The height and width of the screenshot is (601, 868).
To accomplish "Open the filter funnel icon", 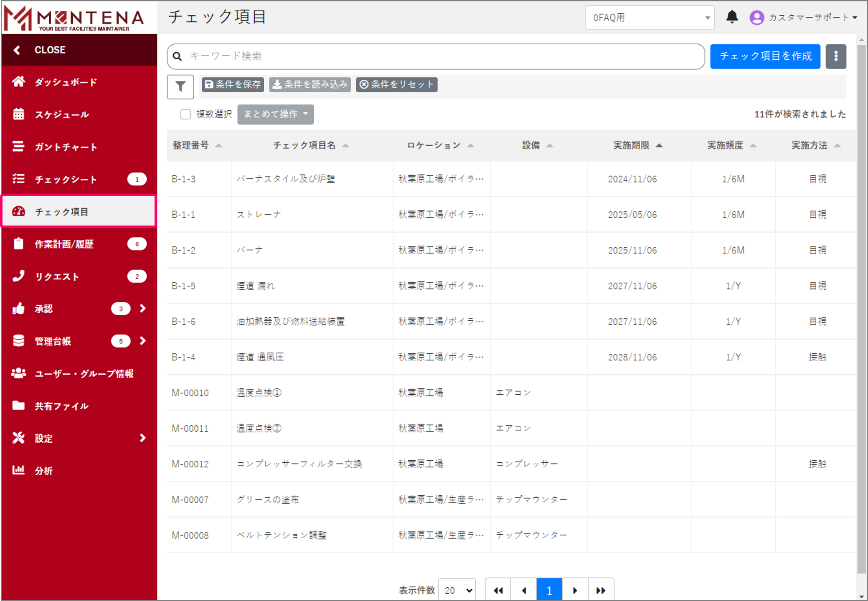I will 180,86.
